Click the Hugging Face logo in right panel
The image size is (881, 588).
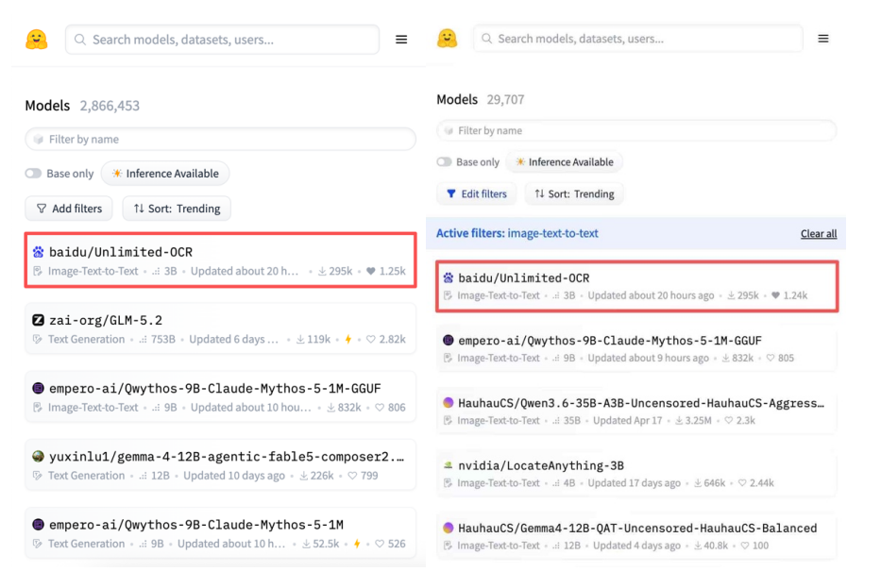[x=448, y=38]
